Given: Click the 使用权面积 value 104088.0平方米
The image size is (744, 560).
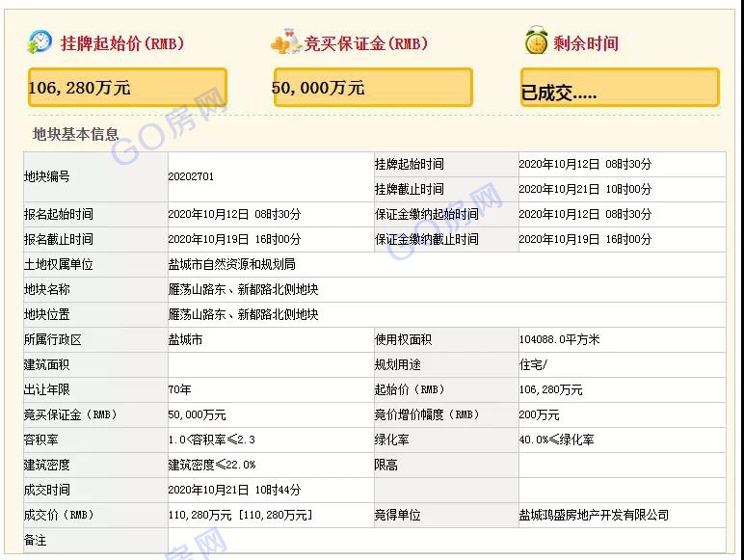Looking at the screenshot, I should [x=559, y=340].
